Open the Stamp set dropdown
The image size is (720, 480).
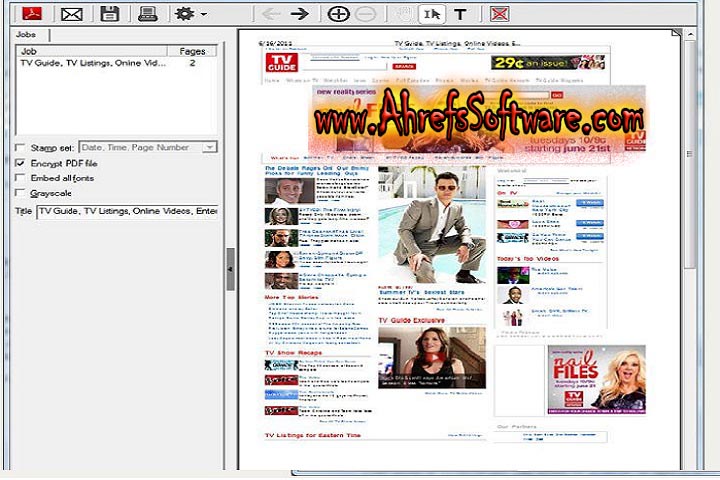click(x=209, y=147)
